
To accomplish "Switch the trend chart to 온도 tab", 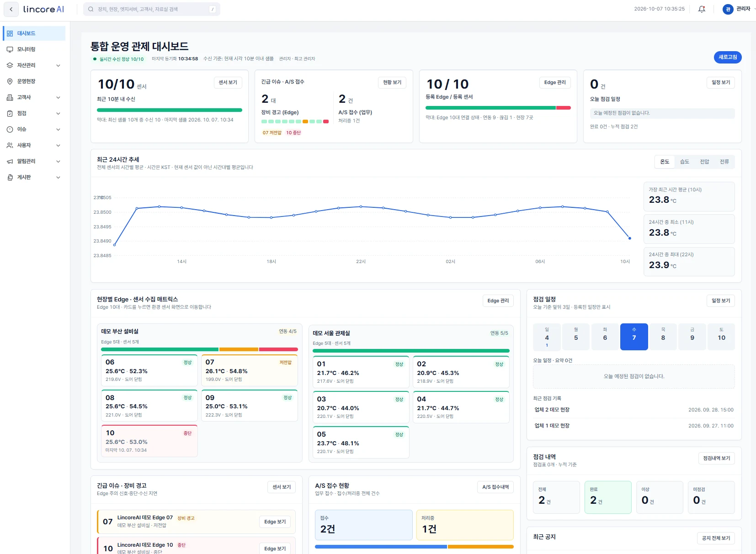I will (665, 162).
